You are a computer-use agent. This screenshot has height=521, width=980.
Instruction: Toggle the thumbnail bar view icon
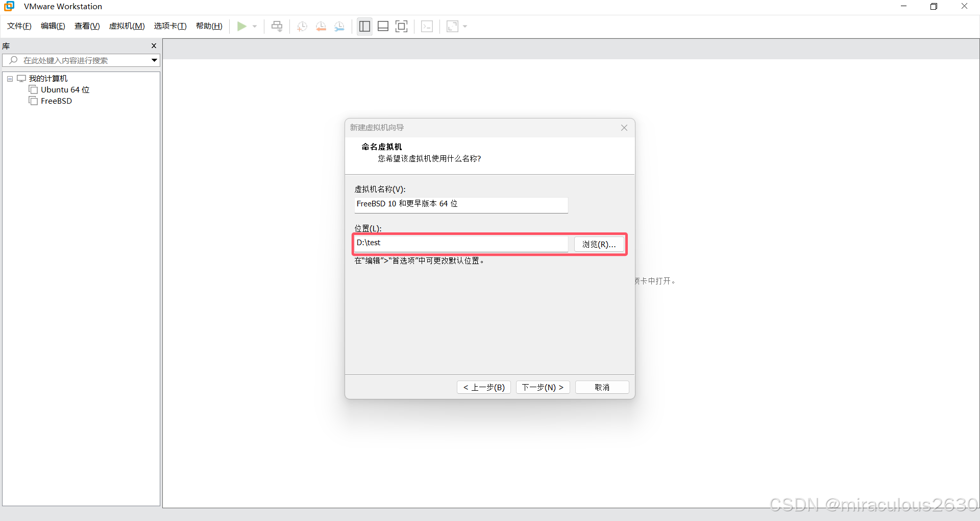[383, 26]
